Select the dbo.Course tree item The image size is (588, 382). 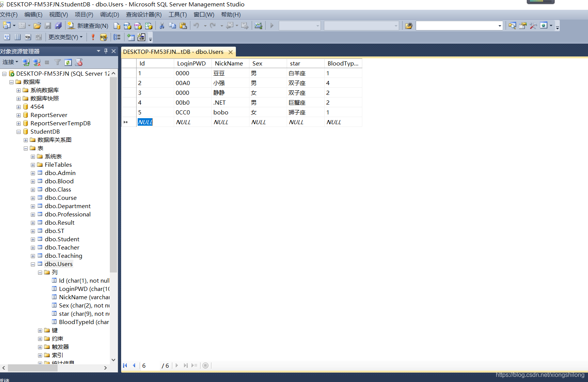(61, 198)
